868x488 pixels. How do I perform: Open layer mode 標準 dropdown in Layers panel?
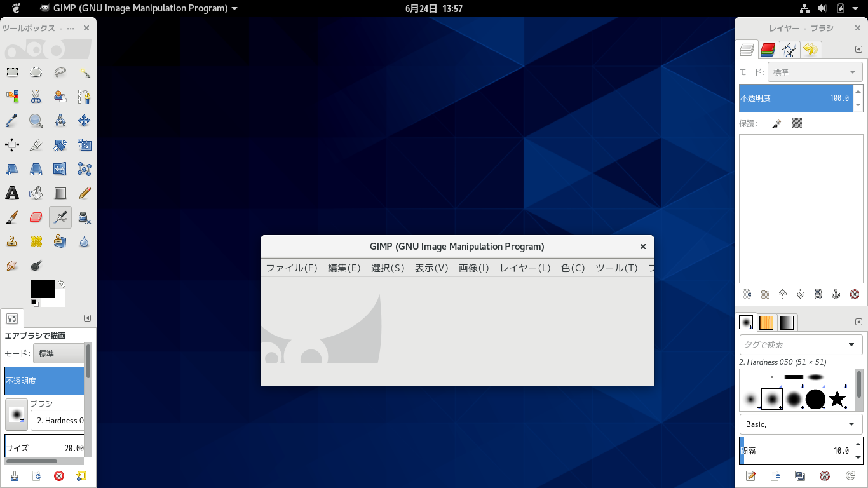[815, 72]
